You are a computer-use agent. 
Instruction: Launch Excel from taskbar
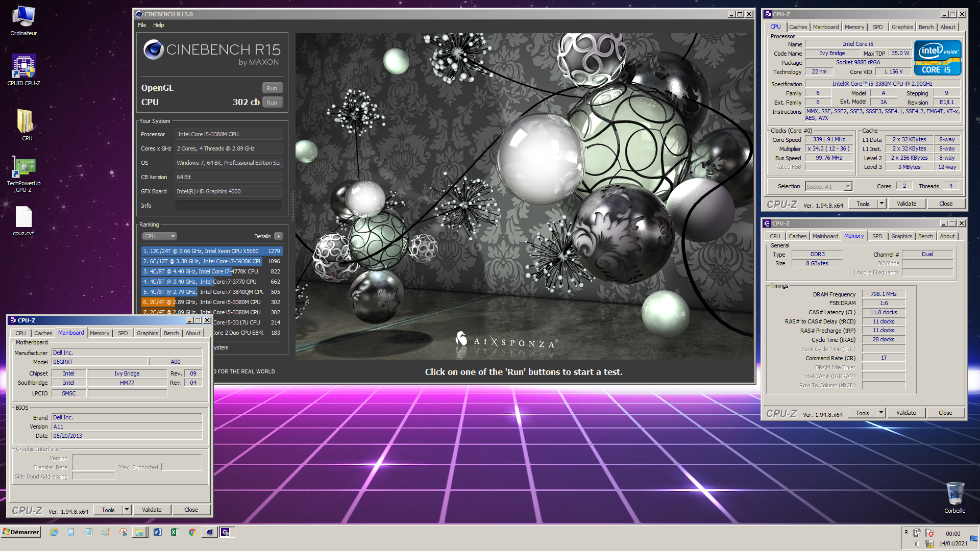click(x=175, y=532)
